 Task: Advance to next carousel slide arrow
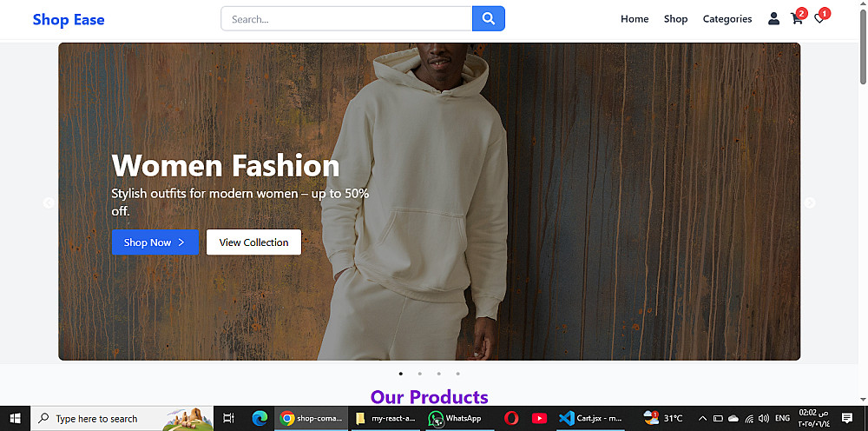tap(810, 202)
